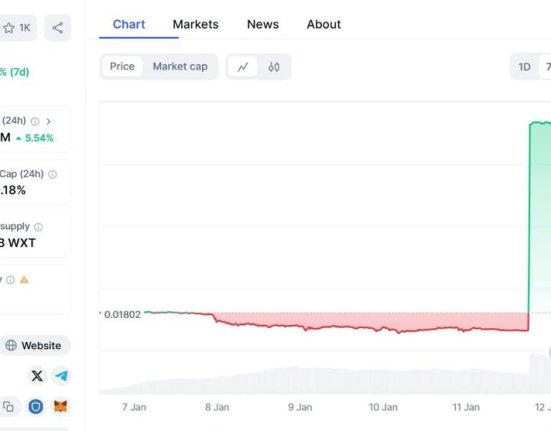Open the X (Twitter) social link
This screenshot has height=431, width=551.
click(x=37, y=376)
